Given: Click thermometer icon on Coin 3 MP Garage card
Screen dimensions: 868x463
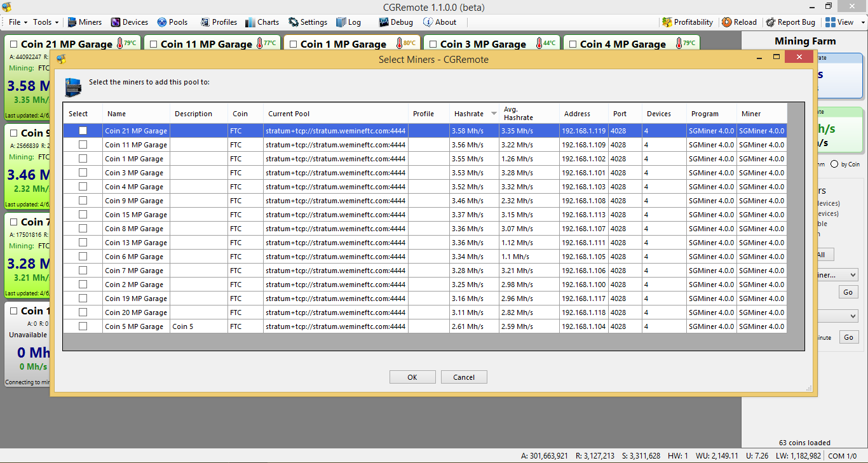Looking at the screenshot, I should pos(538,44).
